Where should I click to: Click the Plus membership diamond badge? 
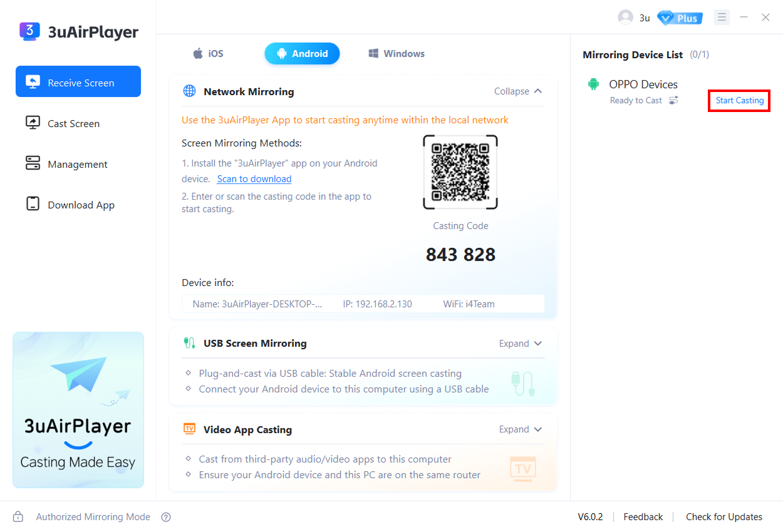[680, 18]
